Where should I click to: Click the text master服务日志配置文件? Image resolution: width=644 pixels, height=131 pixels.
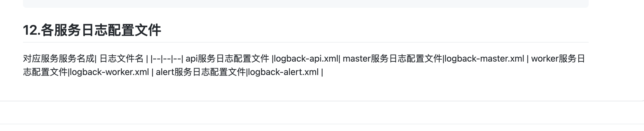(x=393, y=59)
